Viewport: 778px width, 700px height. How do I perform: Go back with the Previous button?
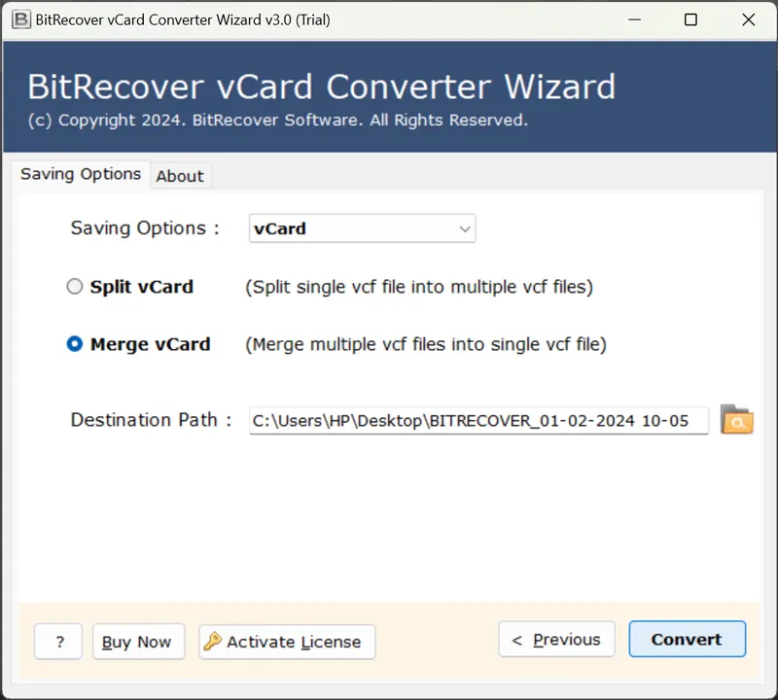pos(556,639)
